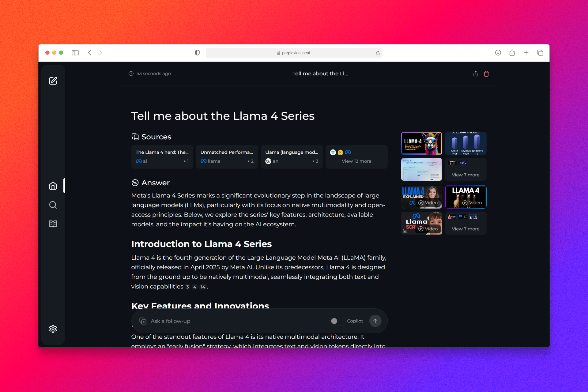
Task: Expand View 7 more images
Action: 466,169
